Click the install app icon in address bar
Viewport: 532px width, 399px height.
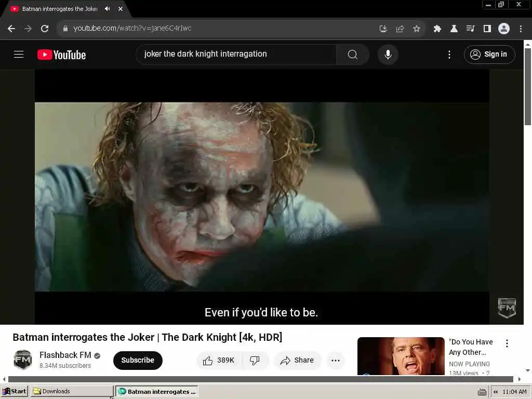click(x=383, y=29)
